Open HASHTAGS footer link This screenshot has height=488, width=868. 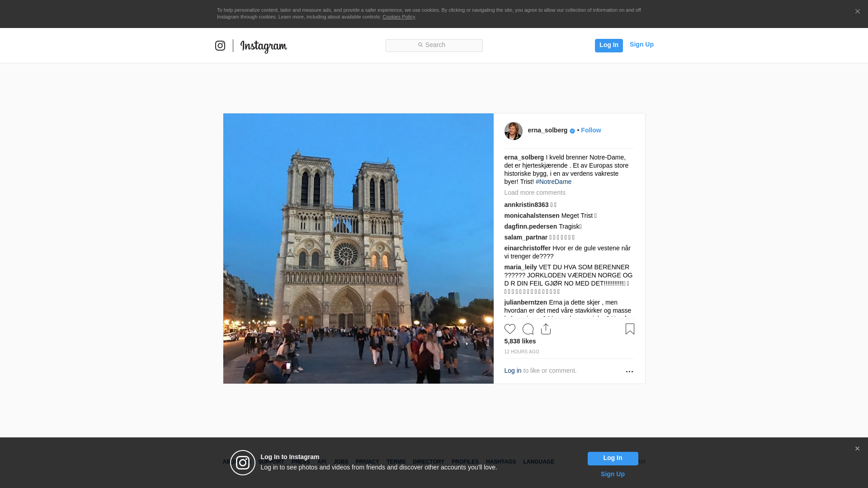500,462
